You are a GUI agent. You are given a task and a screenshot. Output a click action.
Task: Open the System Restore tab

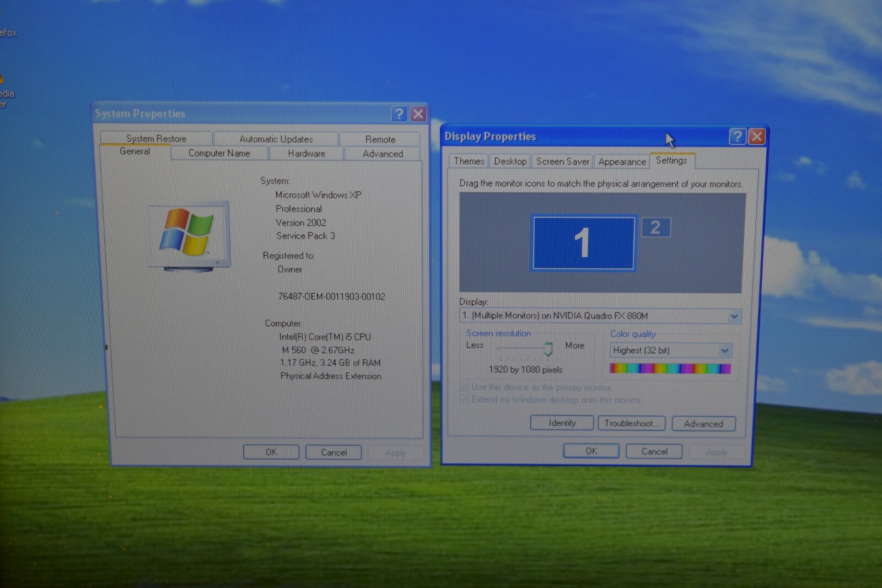(x=157, y=138)
